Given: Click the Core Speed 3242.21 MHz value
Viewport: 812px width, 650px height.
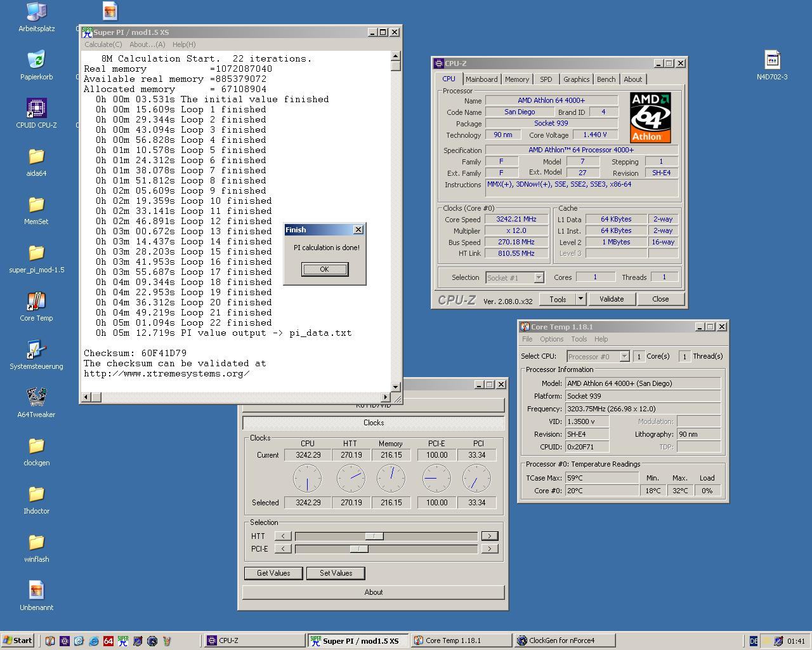Looking at the screenshot, I should [x=516, y=220].
